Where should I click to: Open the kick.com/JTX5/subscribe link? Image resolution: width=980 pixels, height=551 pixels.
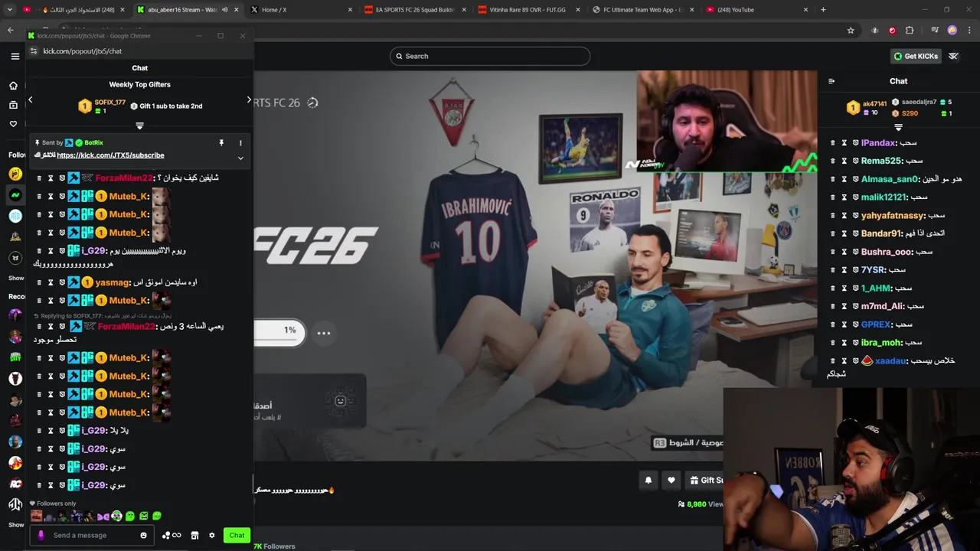coord(110,155)
